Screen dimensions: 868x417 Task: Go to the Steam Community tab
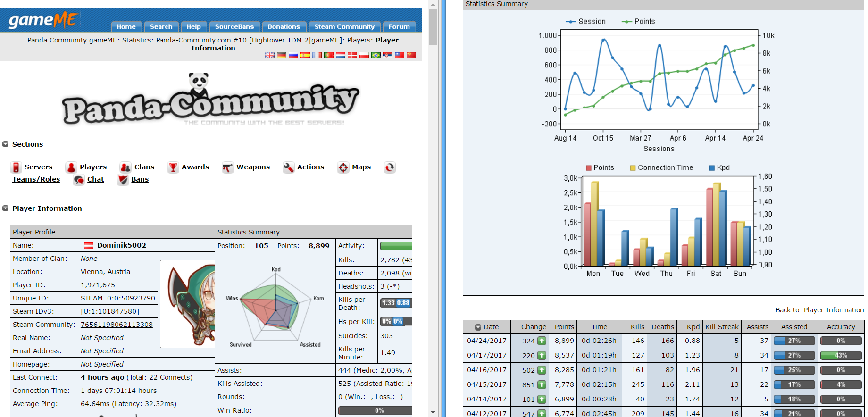point(344,27)
